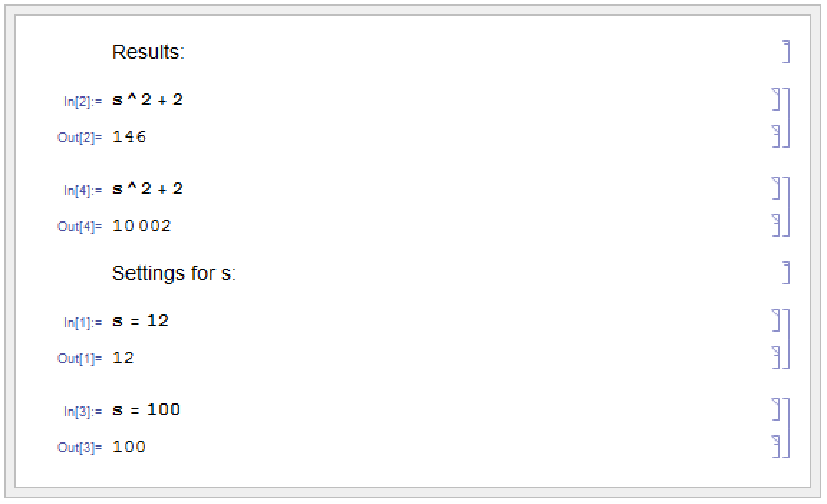The image size is (827, 504).
Task: Select the Out[4] output cell bracket
Action: click(x=776, y=225)
